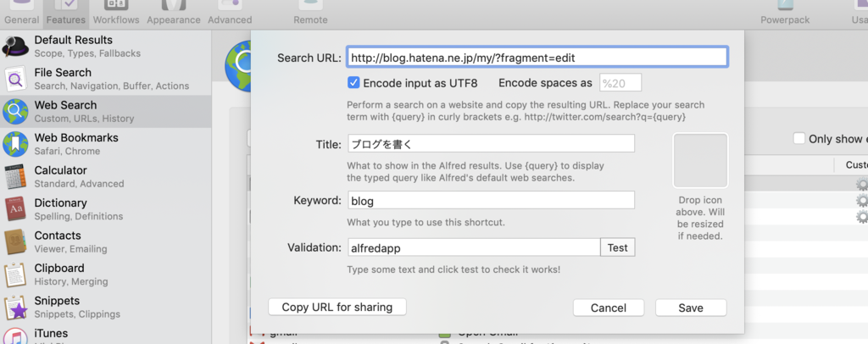The image size is (868, 344).
Task: Select the File Search label
Action: 63,73
